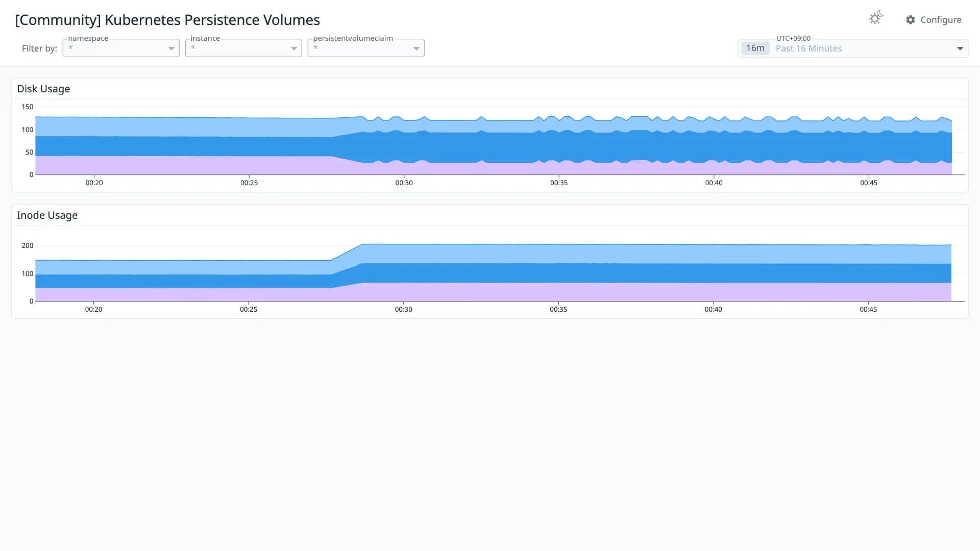This screenshot has height=551, width=980.
Task: Click the UTC+09:00 timezone label
Action: (793, 38)
